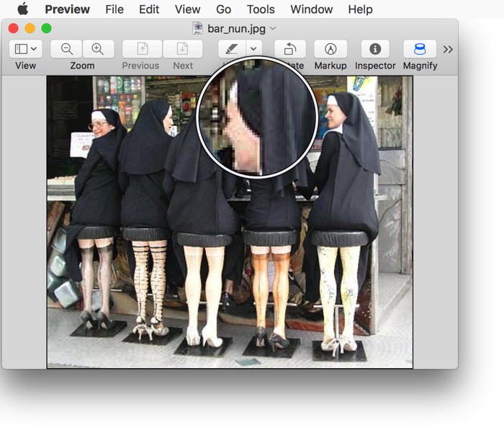Image resolution: width=504 pixels, height=425 pixels.
Task: Open the Inspector info panel
Action: tap(375, 49)
